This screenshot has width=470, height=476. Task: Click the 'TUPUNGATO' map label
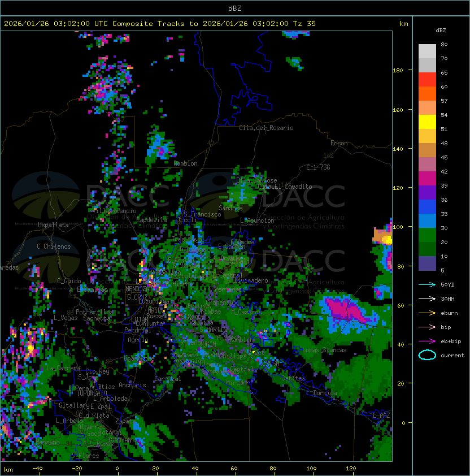click(92, 393)
